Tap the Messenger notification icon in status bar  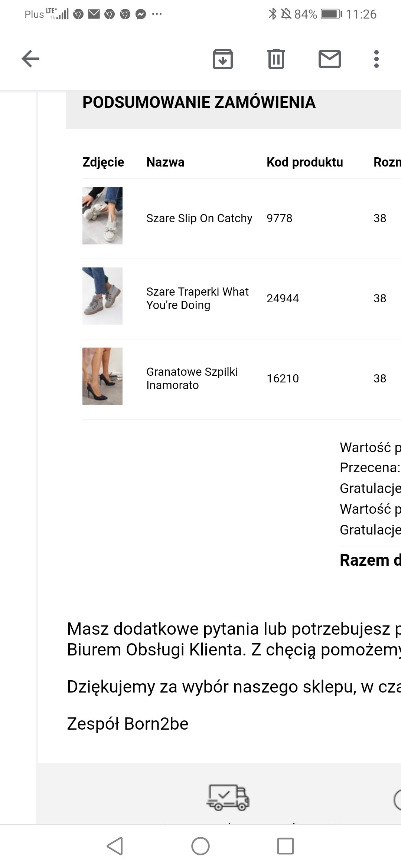[x=141, y=14]
